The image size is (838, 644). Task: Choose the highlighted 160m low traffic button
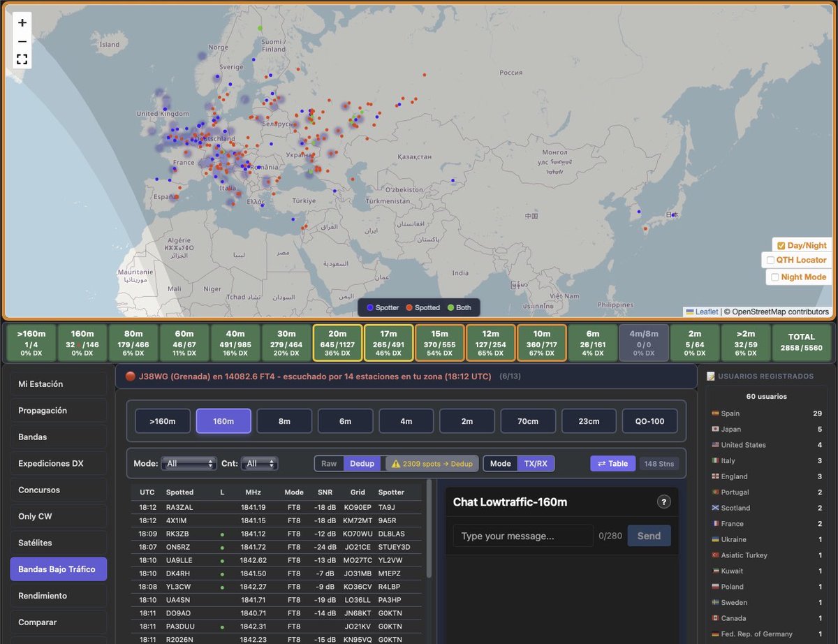pos(223,421)
